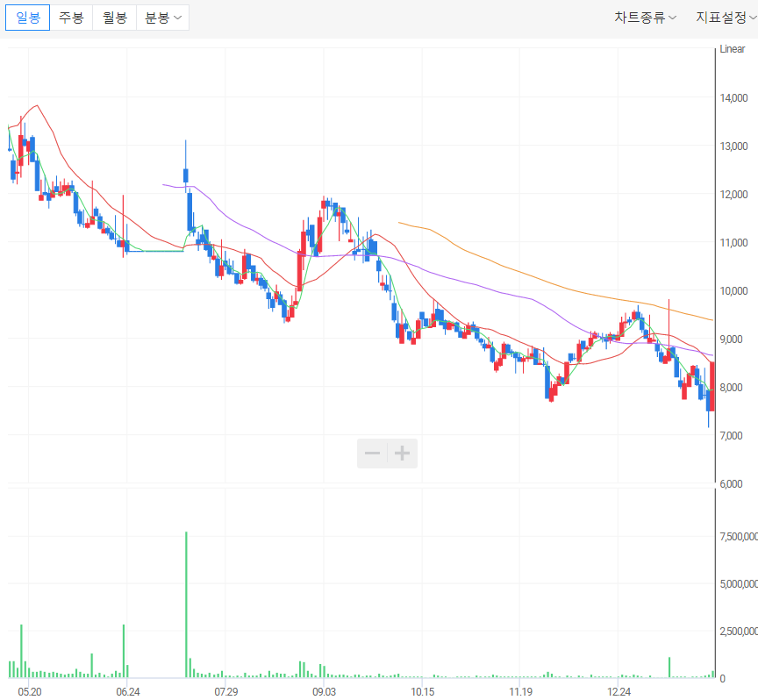Click the 2,500,000 volume axis label
This screenshot has width=758, height=700.
tap(738, 631)
